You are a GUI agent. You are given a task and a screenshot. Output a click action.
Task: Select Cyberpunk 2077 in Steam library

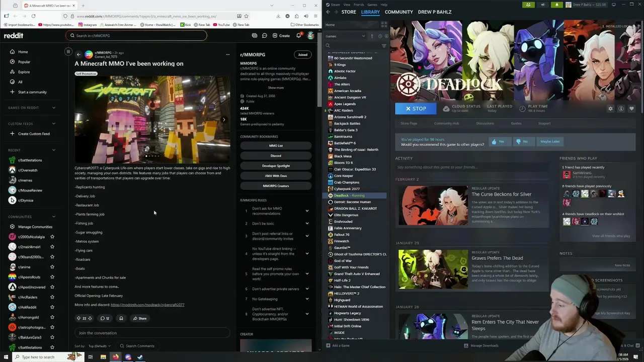point(347,189)
